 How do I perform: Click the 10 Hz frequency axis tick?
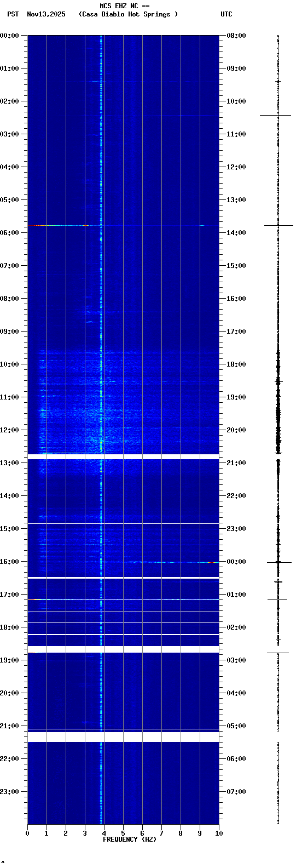point(219,833)
